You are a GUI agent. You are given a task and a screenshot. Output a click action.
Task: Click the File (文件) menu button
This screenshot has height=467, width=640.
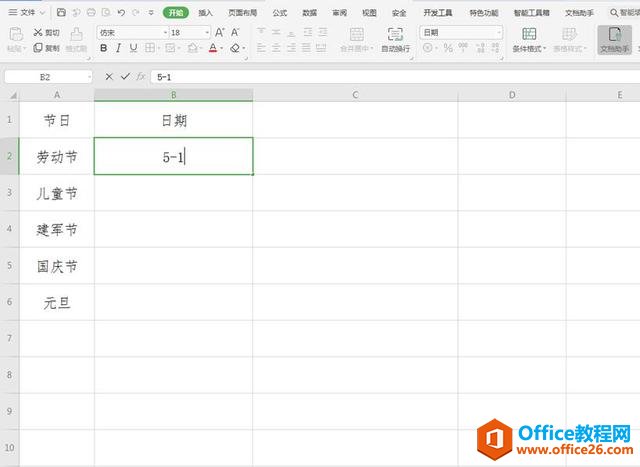click(x=27, y=13)
